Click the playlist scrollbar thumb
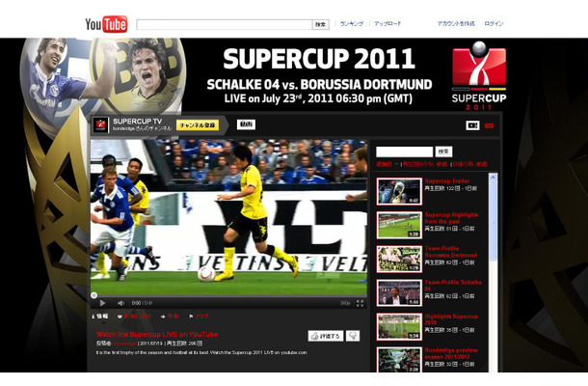Image resolution: width=588 pixels, height=386 pixels. 494,221
